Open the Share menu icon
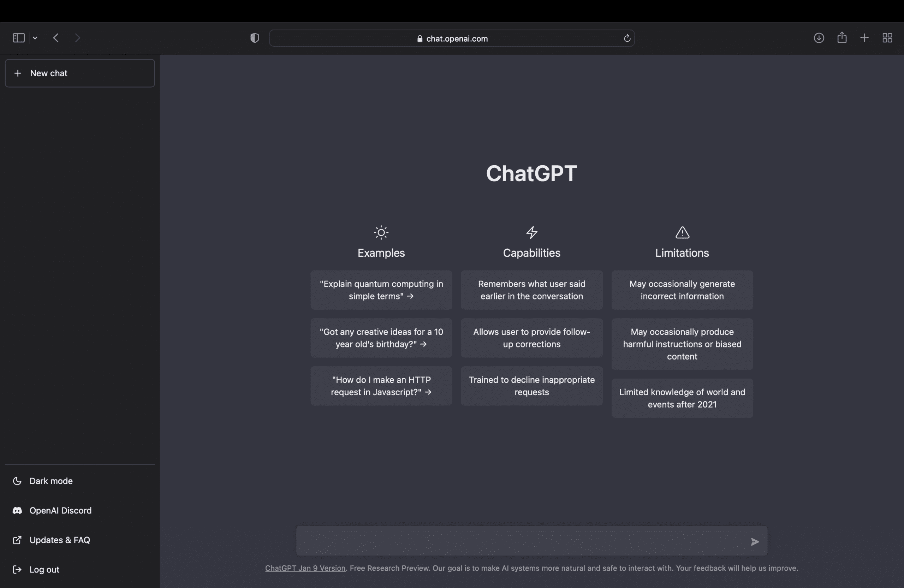The height and width of the screenshot is (588, 904). click(x=842, y=37)
